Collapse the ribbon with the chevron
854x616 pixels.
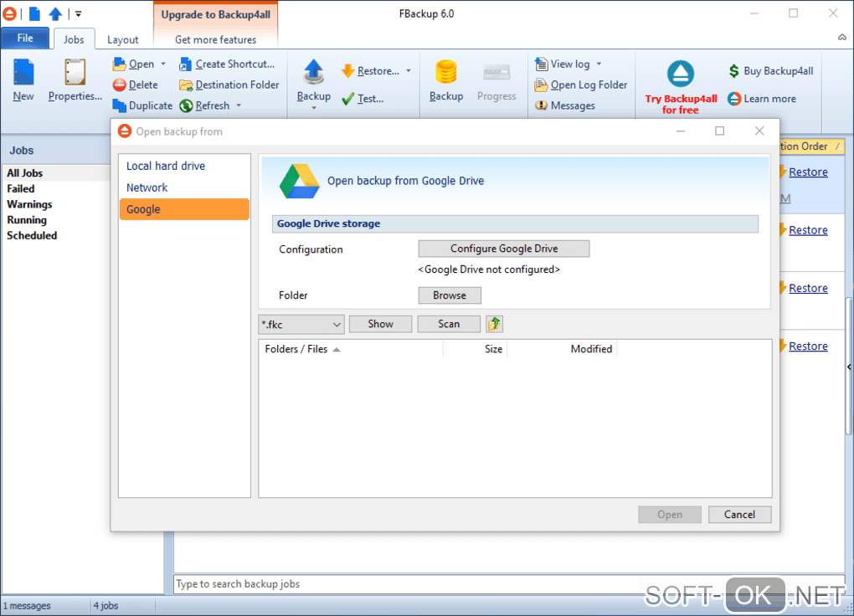842,38
